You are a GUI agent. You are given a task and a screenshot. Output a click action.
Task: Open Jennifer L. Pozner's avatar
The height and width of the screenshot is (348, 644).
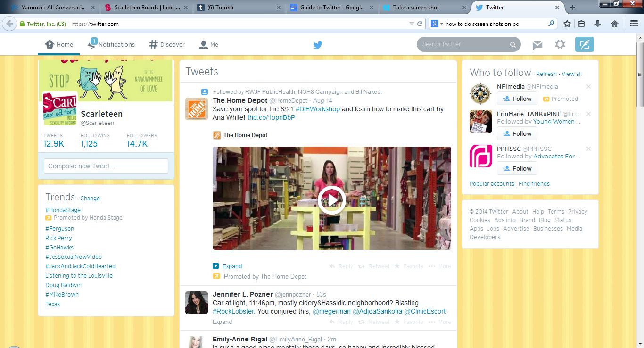tap(196, 303)
